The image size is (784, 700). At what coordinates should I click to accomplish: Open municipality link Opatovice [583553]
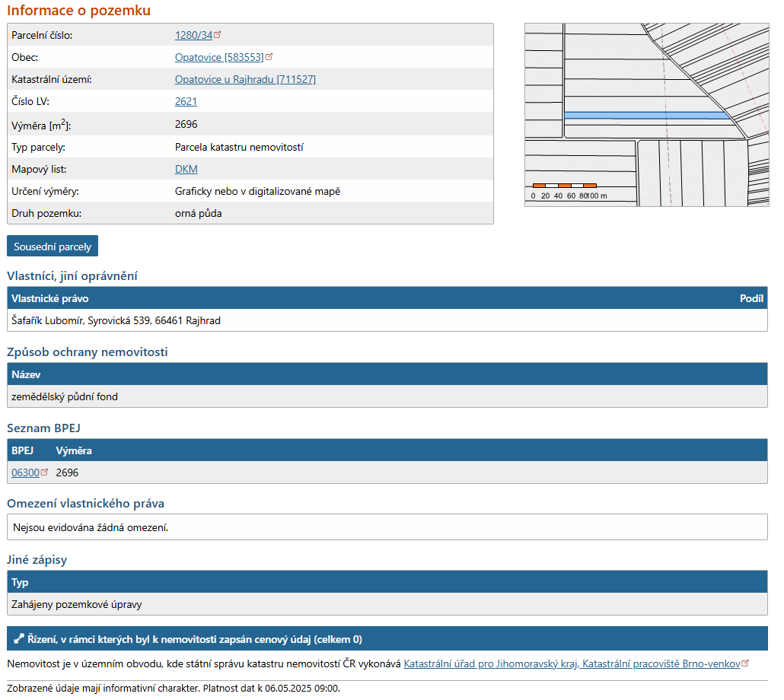click(219, 58)
